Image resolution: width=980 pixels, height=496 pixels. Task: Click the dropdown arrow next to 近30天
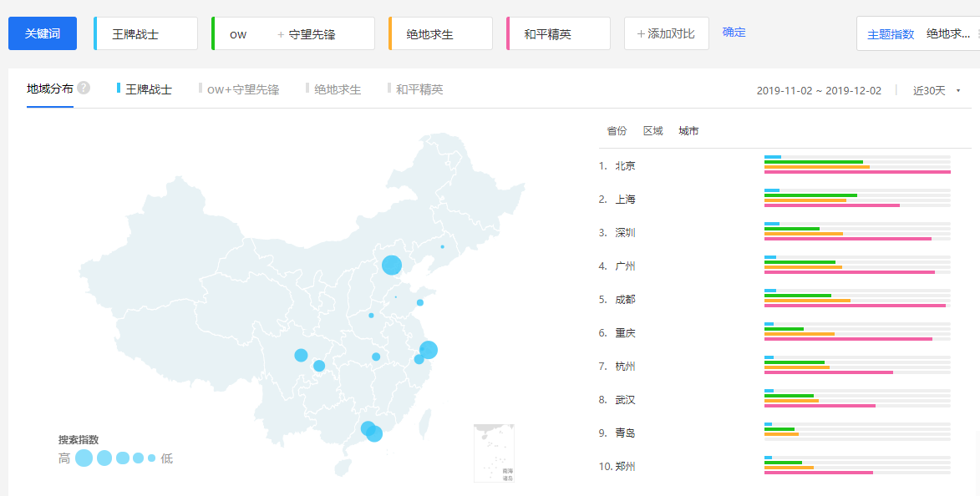959,91
